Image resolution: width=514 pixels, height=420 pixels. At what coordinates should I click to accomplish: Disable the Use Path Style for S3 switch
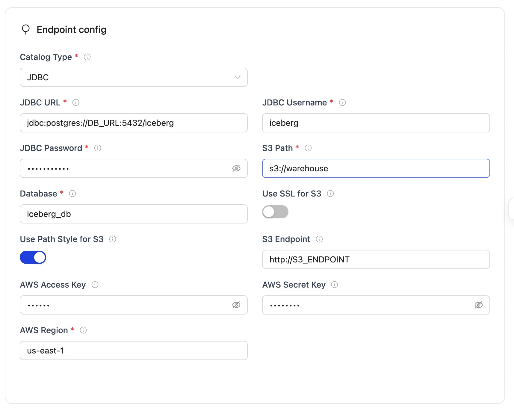click(33, 258)
